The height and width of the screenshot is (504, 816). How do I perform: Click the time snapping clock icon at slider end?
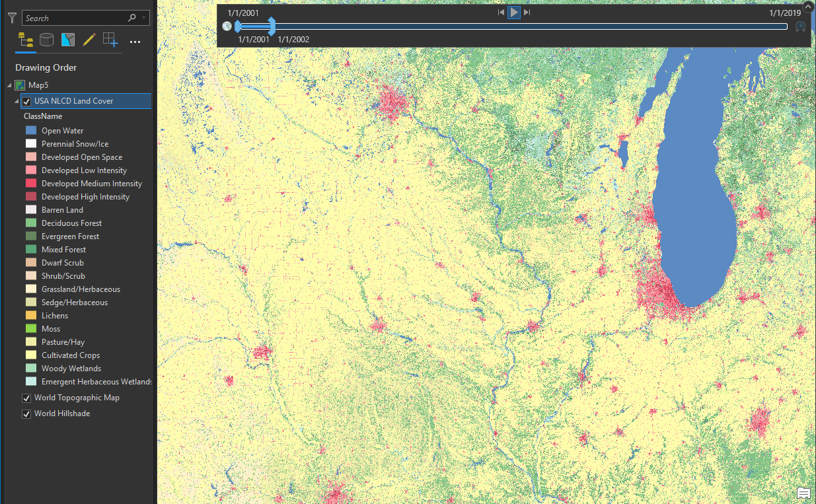tap(801, 26)
